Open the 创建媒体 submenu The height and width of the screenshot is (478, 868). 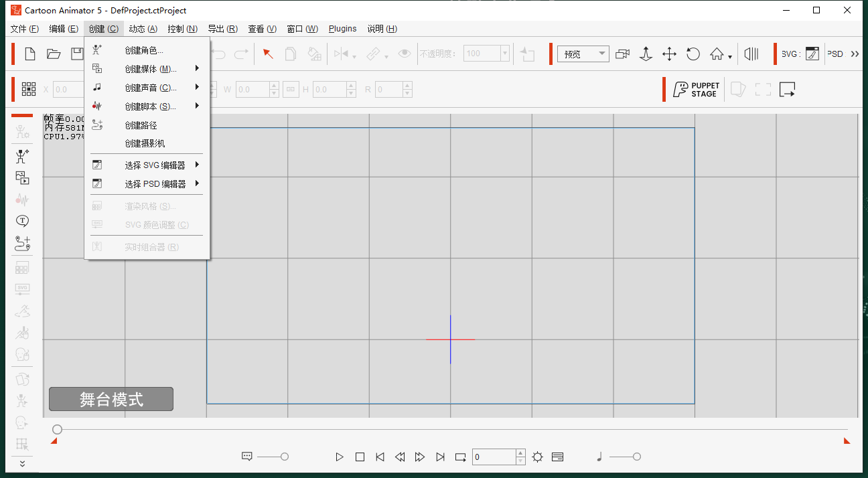click(x=147, y=68)
